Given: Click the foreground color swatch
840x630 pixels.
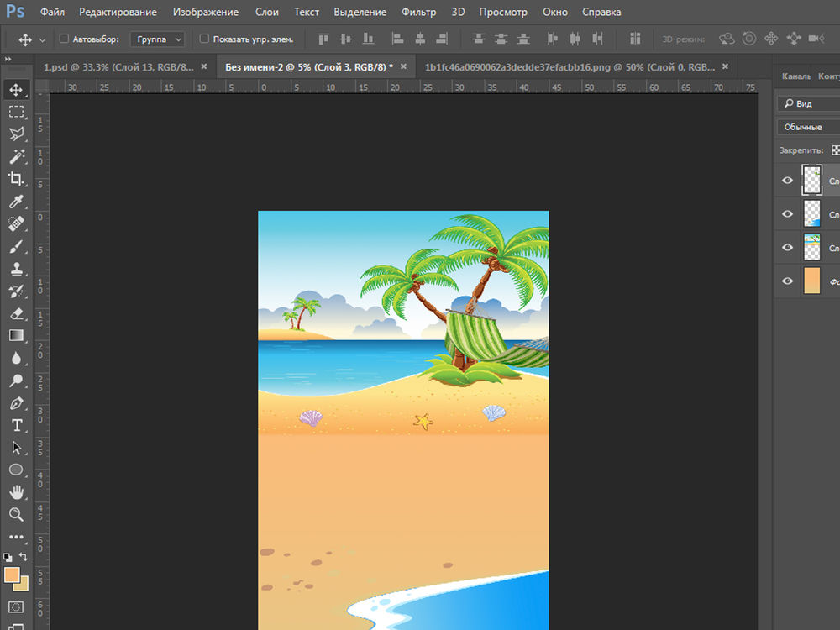Looking at the screenshot, I should coord(12,575).
